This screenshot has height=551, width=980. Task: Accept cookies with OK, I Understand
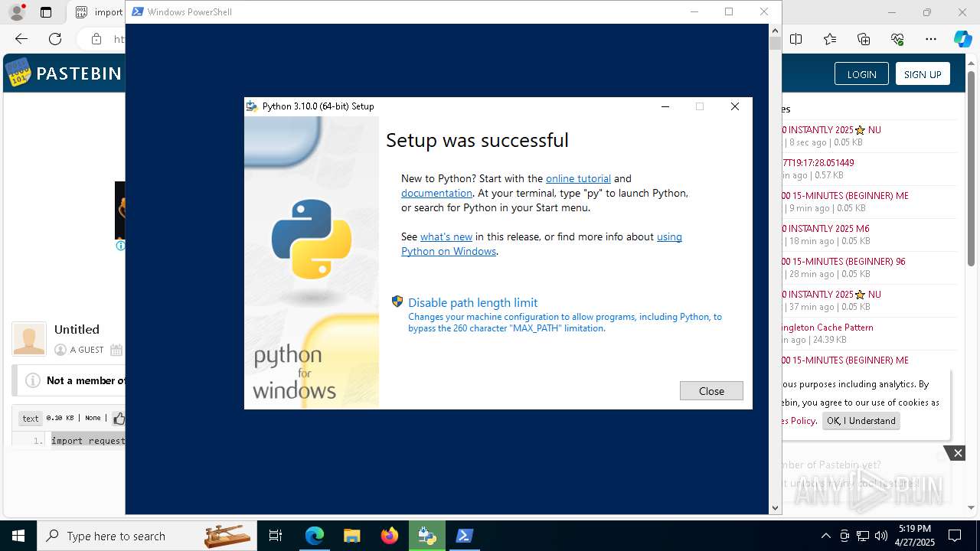(x=861, y=421)
